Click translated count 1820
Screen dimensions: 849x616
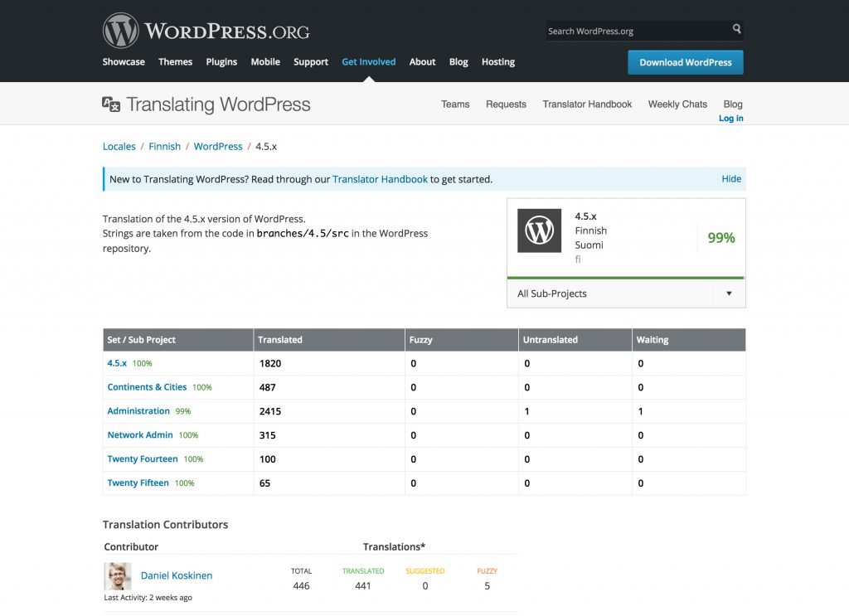(x=270, y=363)
